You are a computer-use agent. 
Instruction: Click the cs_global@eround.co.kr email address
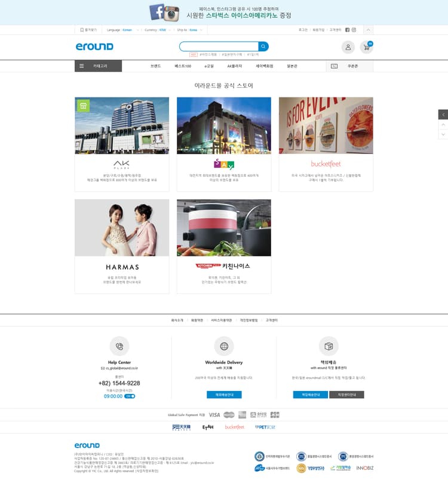pyautogui.click(x=122, y=368)
